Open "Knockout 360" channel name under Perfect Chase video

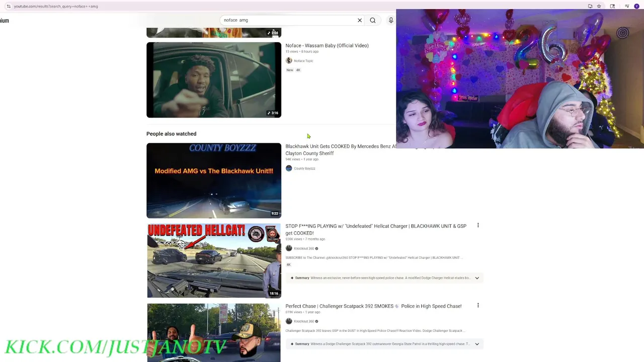click(304, 321)
